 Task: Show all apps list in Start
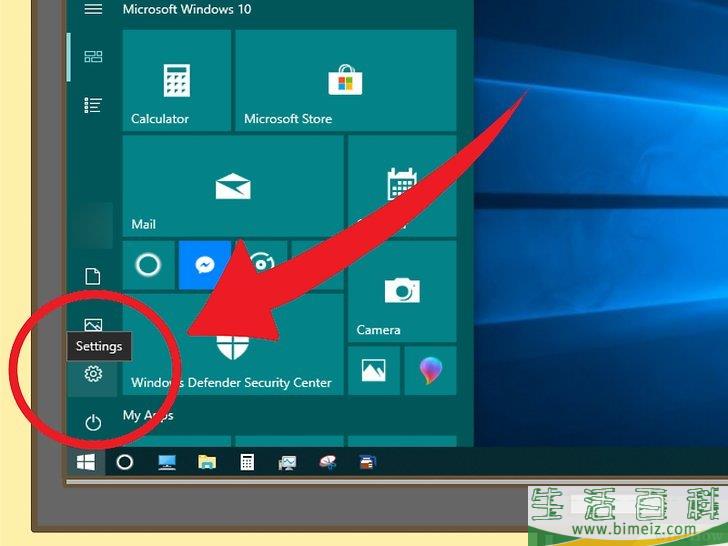pyautogui.click(x=93, y=105)
